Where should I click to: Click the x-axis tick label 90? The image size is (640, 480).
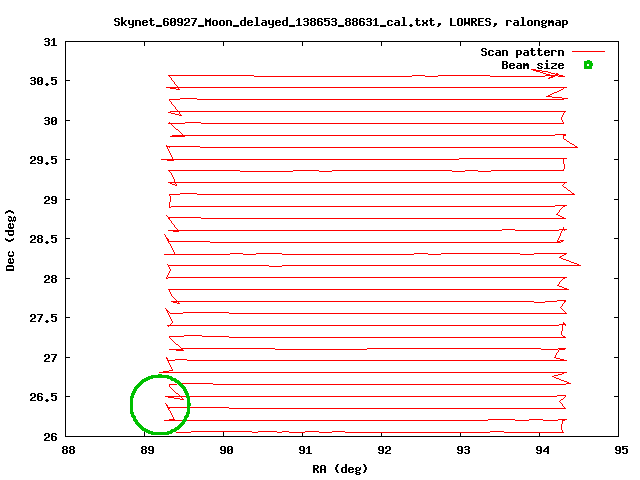pos(227,450)
